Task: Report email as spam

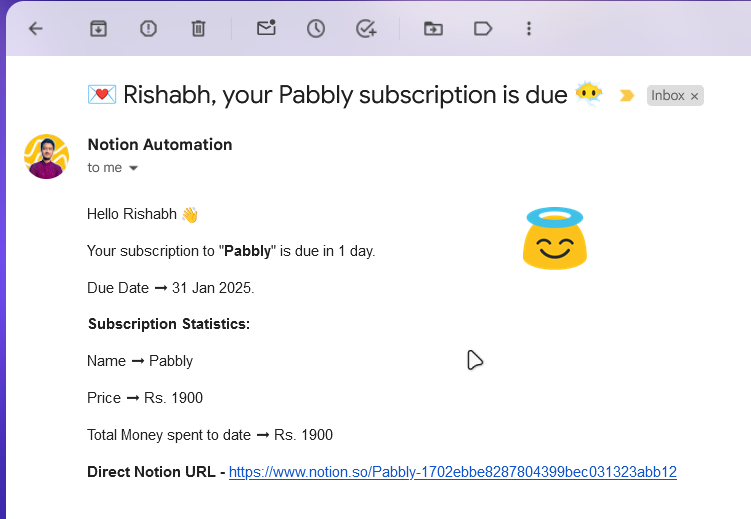Action: click(x=148, y=29)
